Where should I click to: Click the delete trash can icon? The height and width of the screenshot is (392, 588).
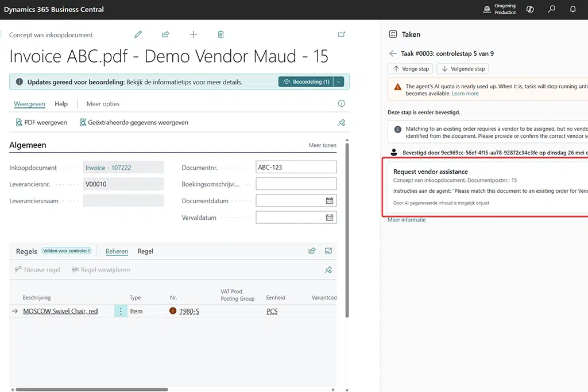(x=220, y=34)
